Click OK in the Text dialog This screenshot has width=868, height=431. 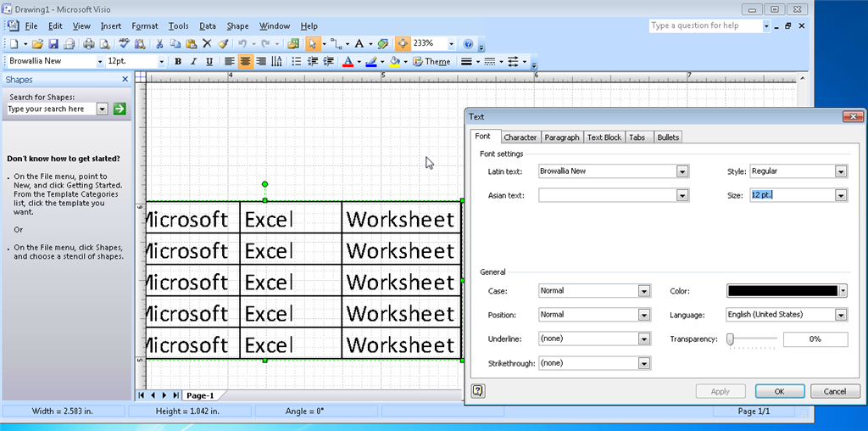point(780,391)
